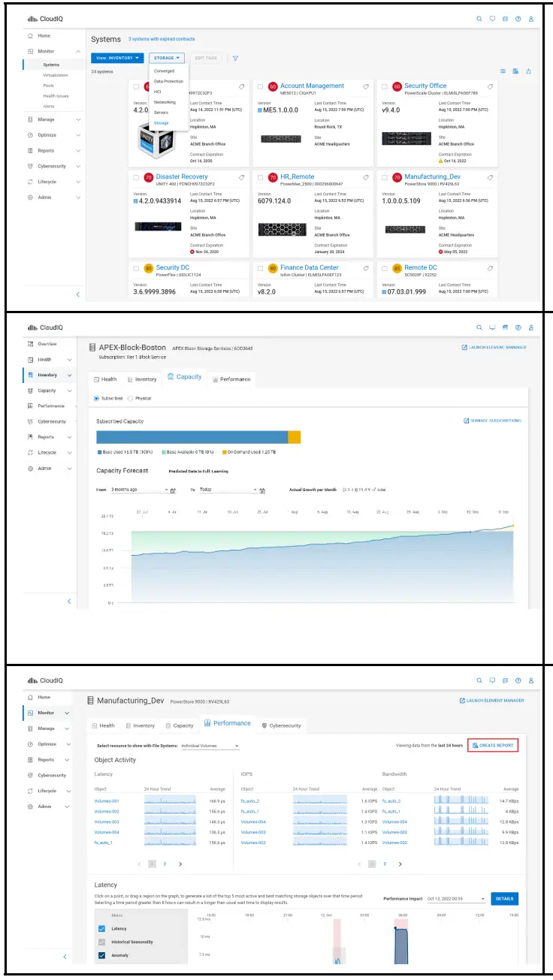Tick the checkbox on the Security Office card
Viewport: 553px width, 980px height.
pyautogui.click(x=385, y=87)
